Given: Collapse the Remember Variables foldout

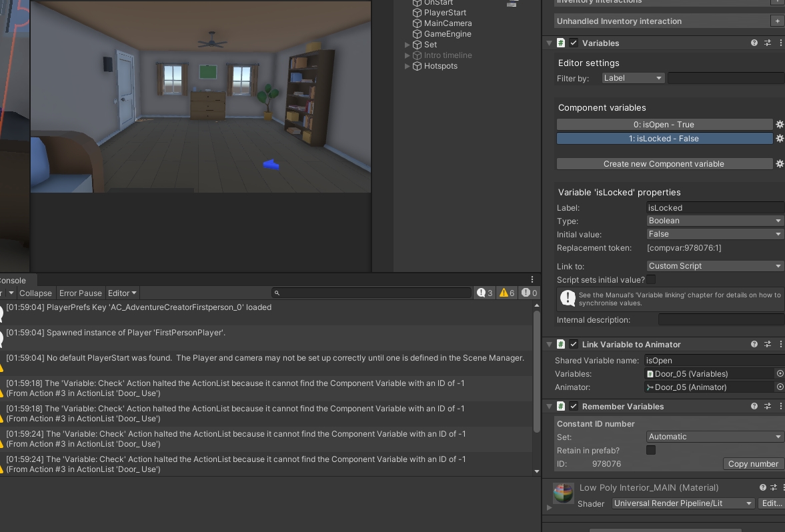Looking at the screenshot, I should (549, 407).
